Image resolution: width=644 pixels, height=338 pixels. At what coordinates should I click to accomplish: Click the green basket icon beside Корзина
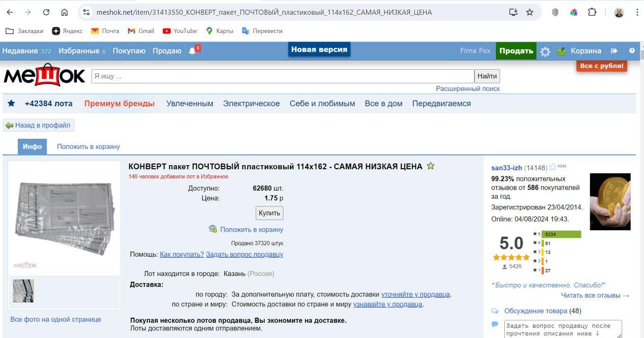pos(562,51)
